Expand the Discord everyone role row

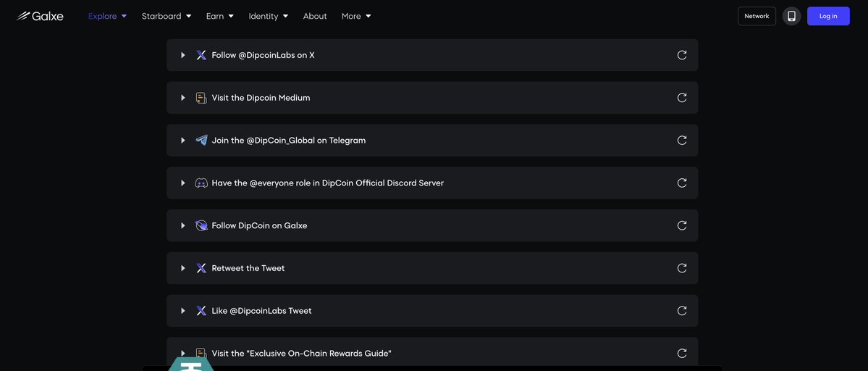point(182,183)
